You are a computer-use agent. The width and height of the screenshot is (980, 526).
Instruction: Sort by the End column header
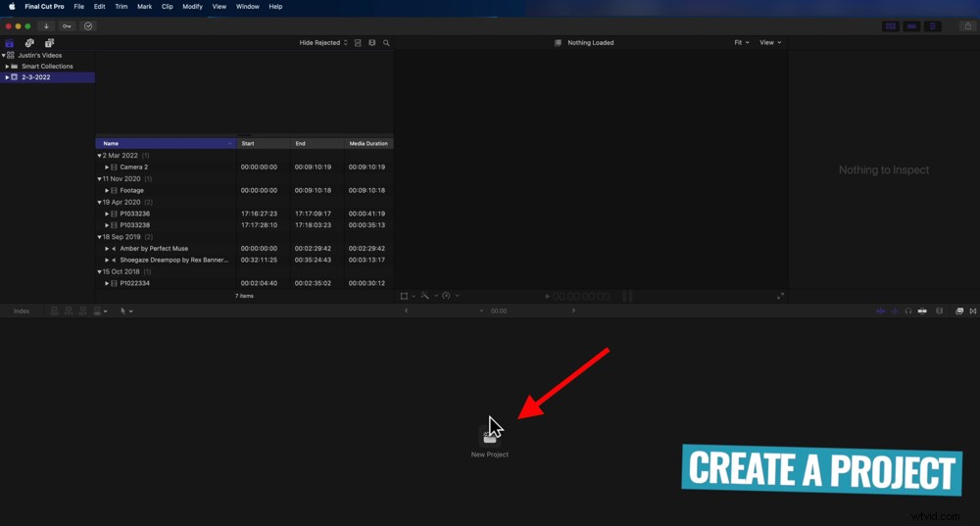click(318, 144)
